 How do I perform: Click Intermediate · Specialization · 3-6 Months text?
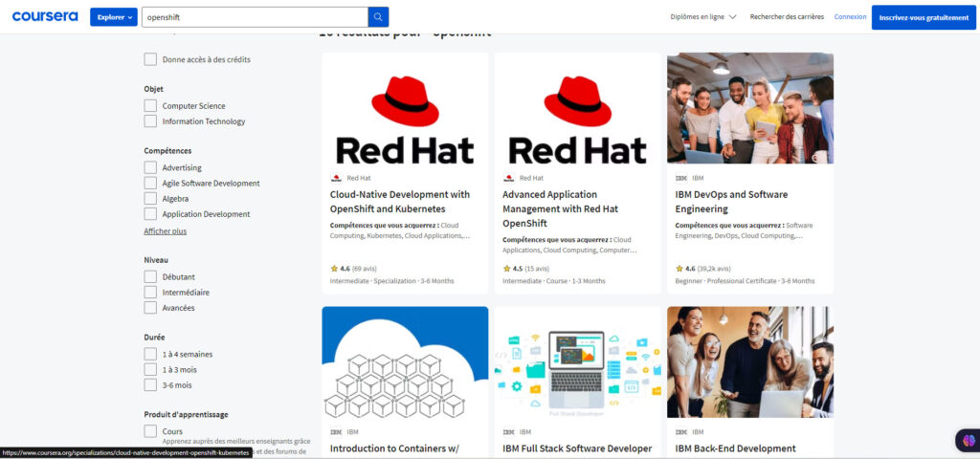(391, 281)
